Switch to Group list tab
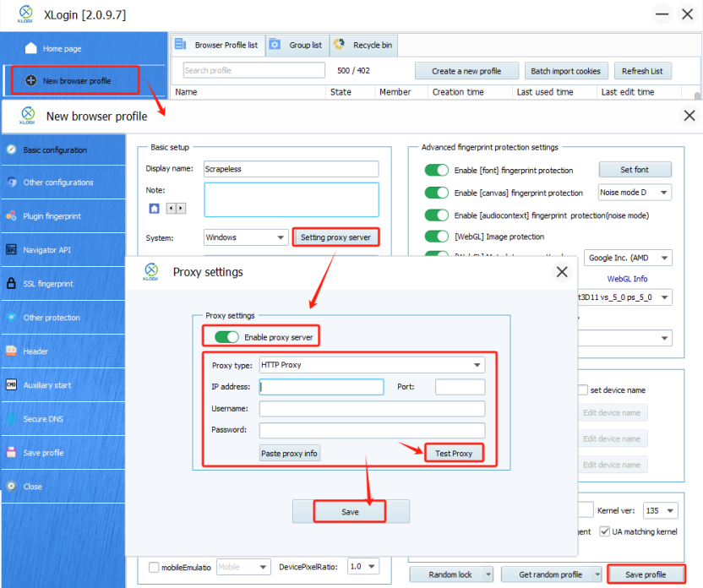Image resolution: width=703 pixels, height=588 pixels. (297, 45)
